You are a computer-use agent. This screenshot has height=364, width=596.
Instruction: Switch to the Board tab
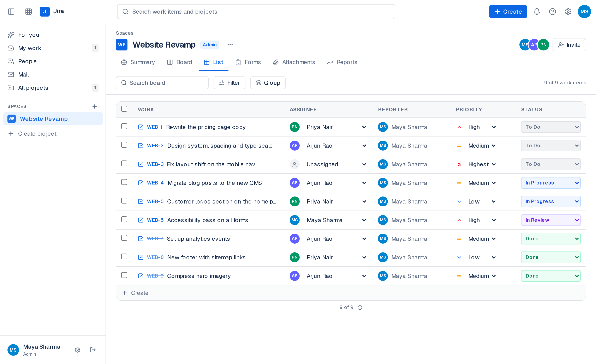click(179, 62)
